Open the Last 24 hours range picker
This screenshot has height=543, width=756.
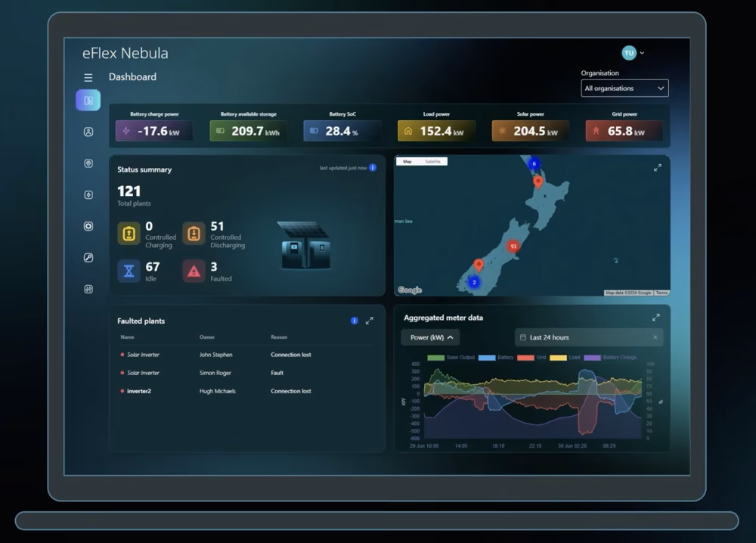(589, 337)
